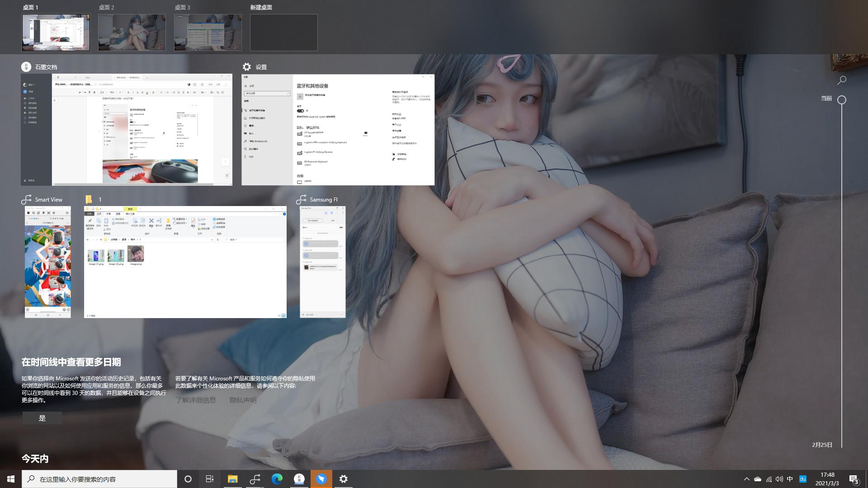
Task: Click the timeline search magnifier icon
Action: (x=842, y=80)
